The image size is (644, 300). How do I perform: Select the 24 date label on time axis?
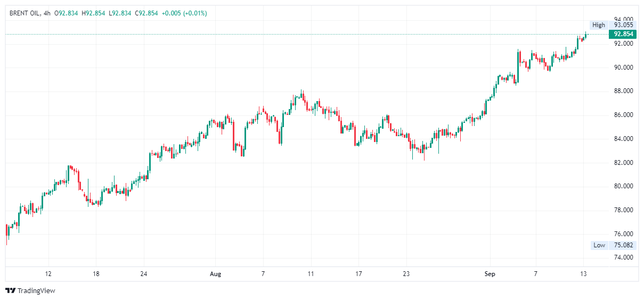[x=143, y=274]
